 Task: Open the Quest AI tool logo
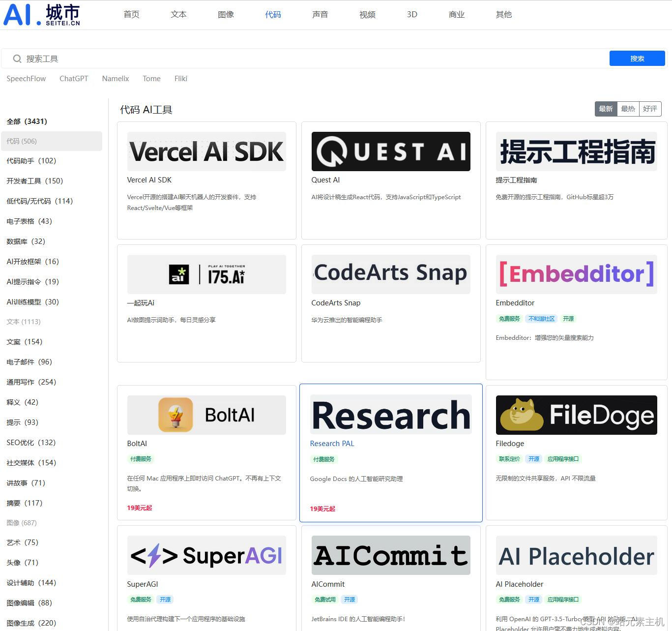390,151
